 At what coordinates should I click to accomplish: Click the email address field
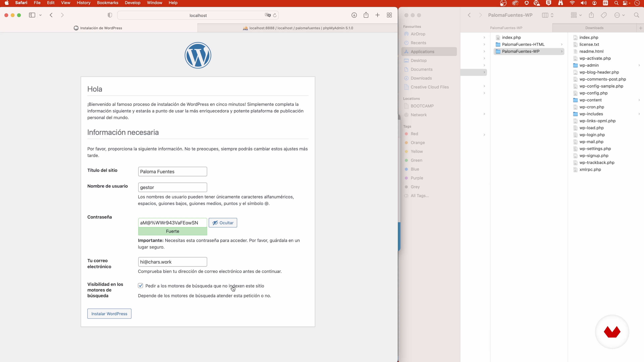[x=173, y=262]
